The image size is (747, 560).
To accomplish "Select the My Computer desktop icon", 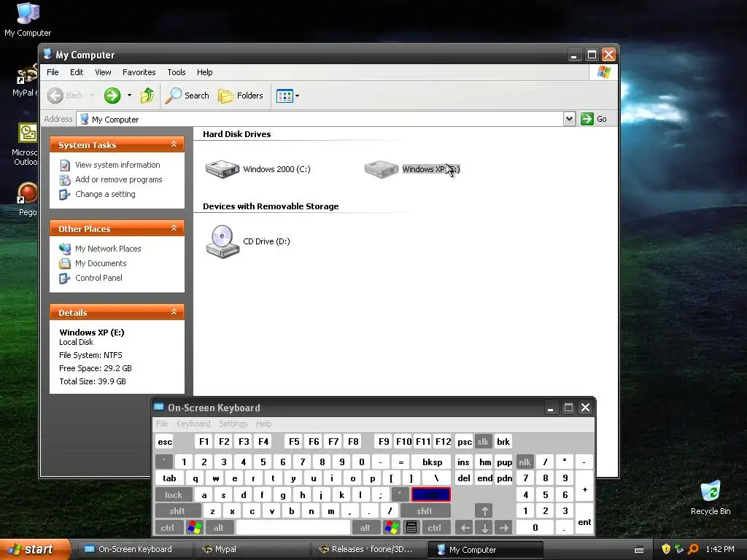I will click(28, 20).
